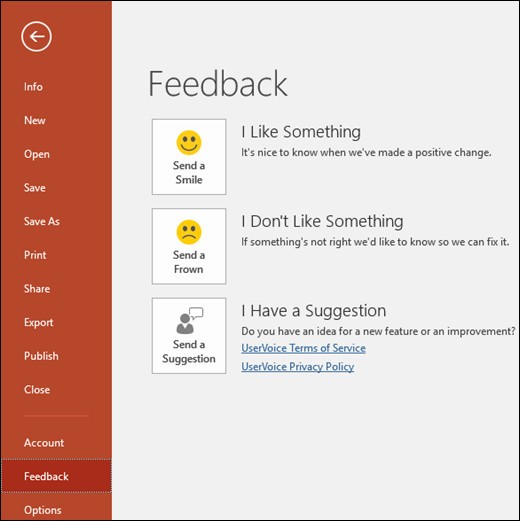Open UserVoice Privacy Policy link

click(298, 367)
